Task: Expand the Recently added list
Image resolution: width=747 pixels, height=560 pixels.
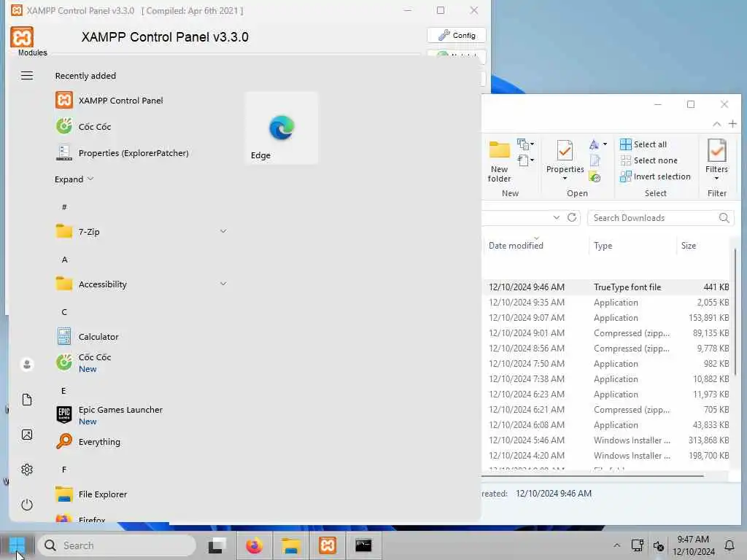Action: [x=74, y=179]
